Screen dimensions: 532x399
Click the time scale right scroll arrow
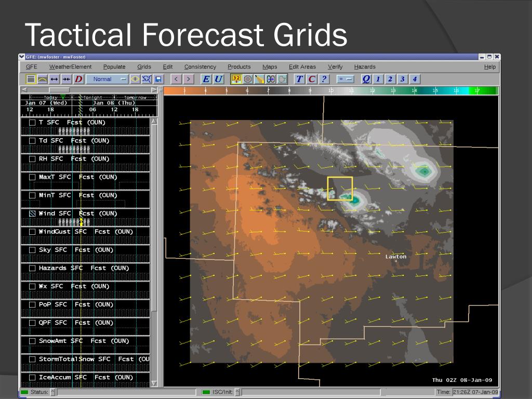tap(154, 90)
